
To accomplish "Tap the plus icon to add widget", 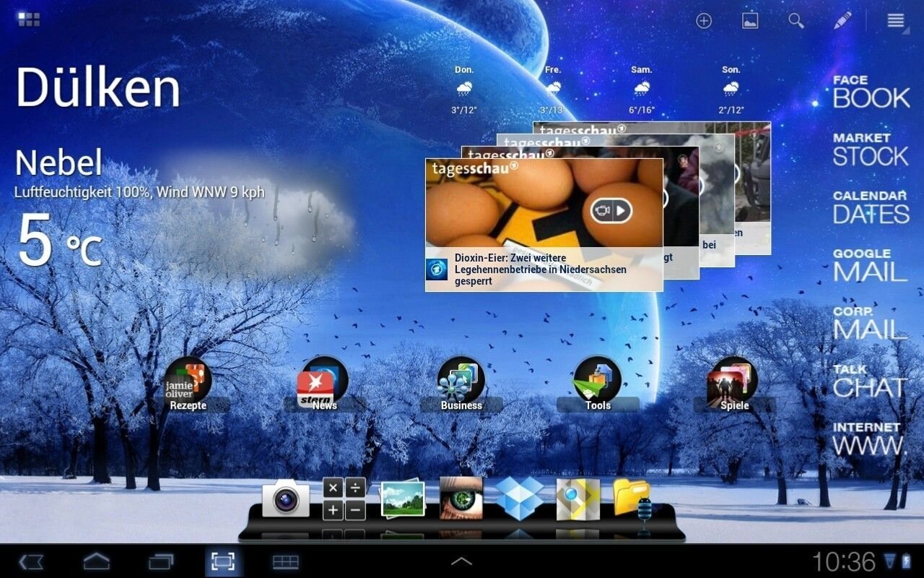I will [704, 21].
